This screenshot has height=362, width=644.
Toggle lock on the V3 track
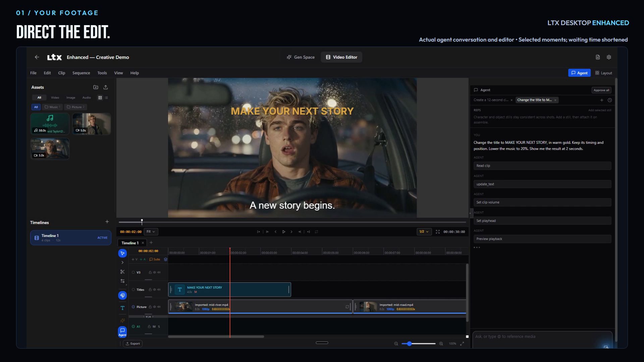150,273
